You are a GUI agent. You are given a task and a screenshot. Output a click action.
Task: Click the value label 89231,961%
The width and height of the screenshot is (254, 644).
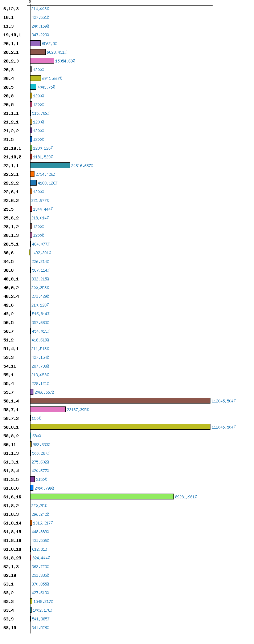pyautogui.click(x=186, y=497)
